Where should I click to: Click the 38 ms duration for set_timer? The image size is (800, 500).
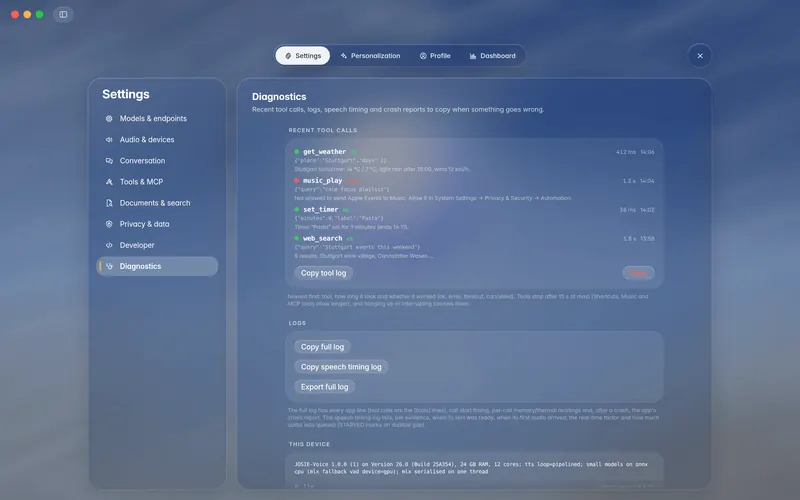pos(628,210)
